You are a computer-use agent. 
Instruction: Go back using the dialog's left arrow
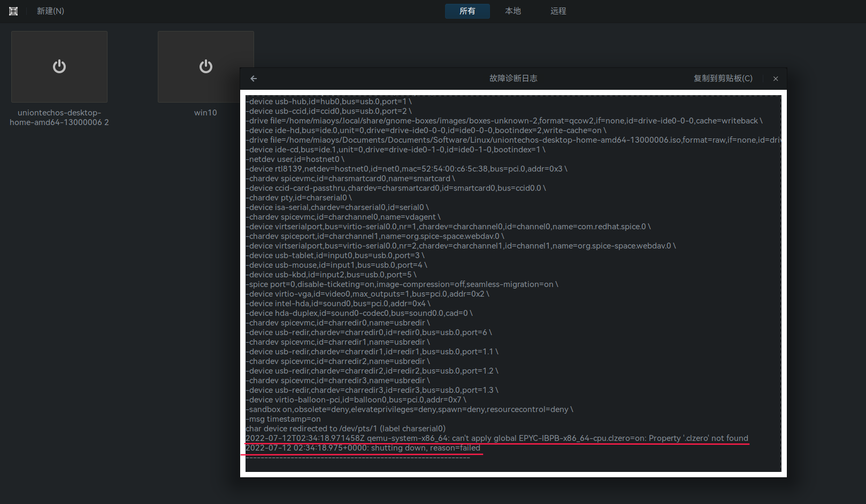(254, 79)
